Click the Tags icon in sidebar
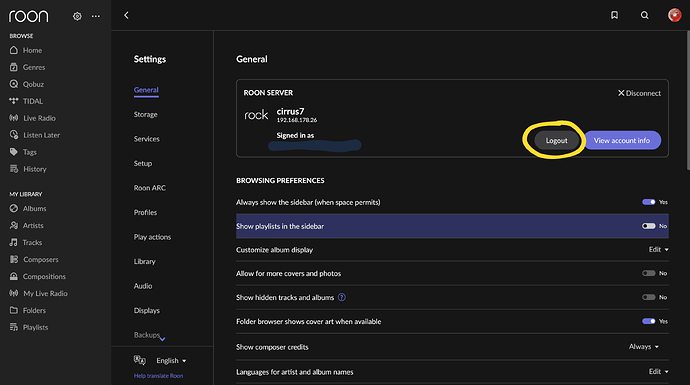This screenshot has height=385, width=690. coord(14,152)
